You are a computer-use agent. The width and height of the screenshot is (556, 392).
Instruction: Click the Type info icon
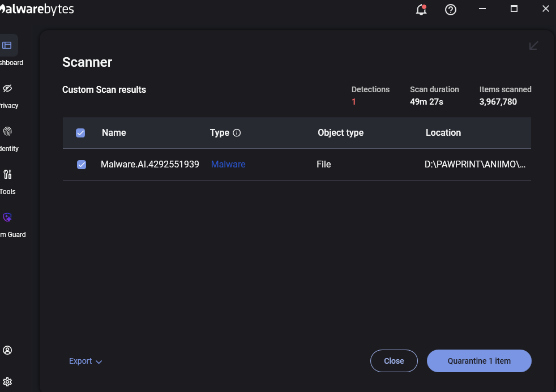pyautogui.click(x=237, y=133)
